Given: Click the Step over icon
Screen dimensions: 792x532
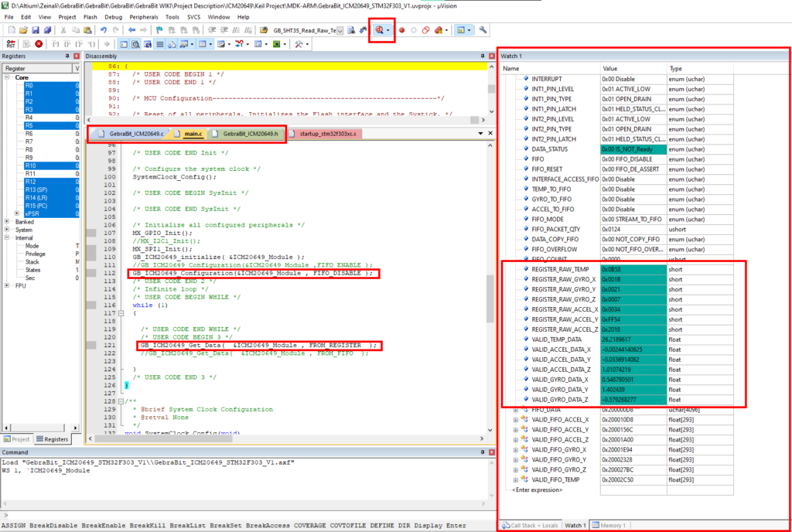Looking at the screenshot, I should 67,44.
